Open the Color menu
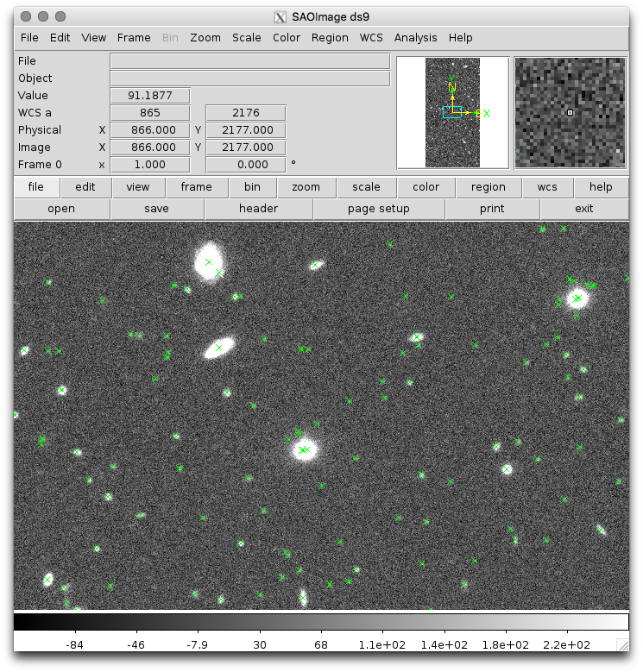Viewport: 643px width, 672px height. [287, 38]
